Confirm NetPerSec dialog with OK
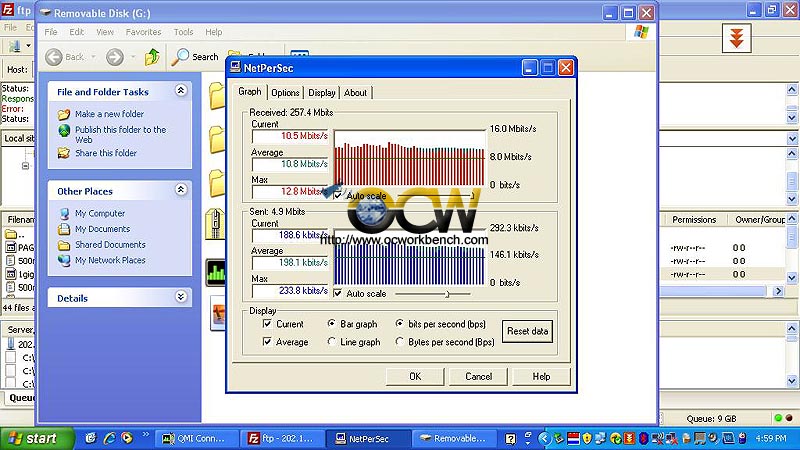Image resolution: width=800 pixels, height=450 pixels. 415,377
